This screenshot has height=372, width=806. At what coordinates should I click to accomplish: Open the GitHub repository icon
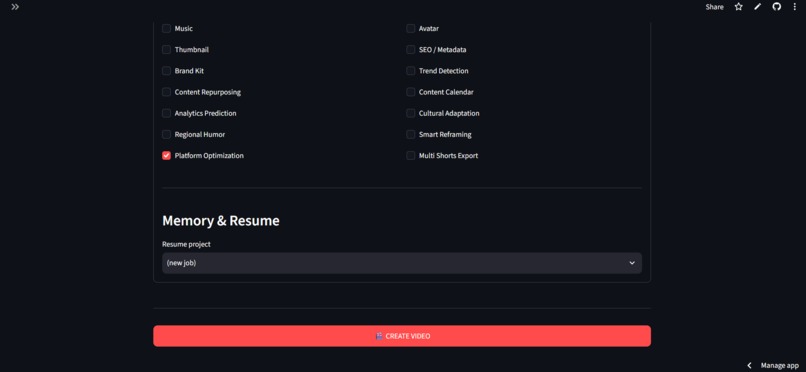coord(777,7)
